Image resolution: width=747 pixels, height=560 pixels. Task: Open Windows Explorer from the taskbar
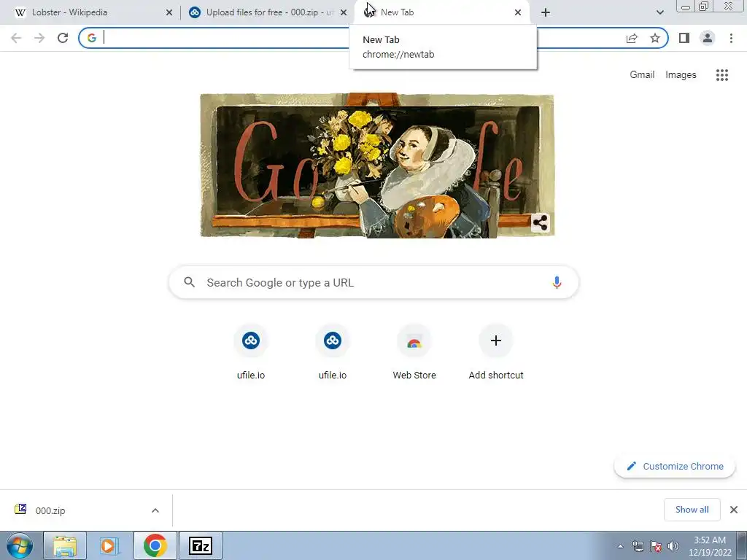[65, 545]
